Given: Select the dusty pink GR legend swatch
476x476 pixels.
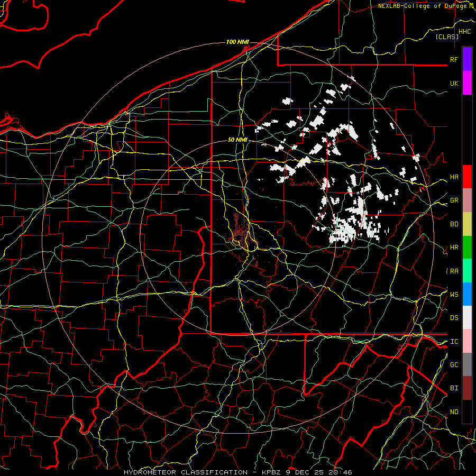Looking at the screenshot, I should pos(467,200).
